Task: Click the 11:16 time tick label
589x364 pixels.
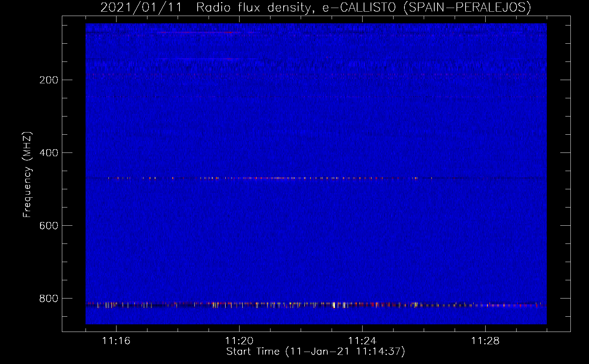Action: [x=116, y=341]
